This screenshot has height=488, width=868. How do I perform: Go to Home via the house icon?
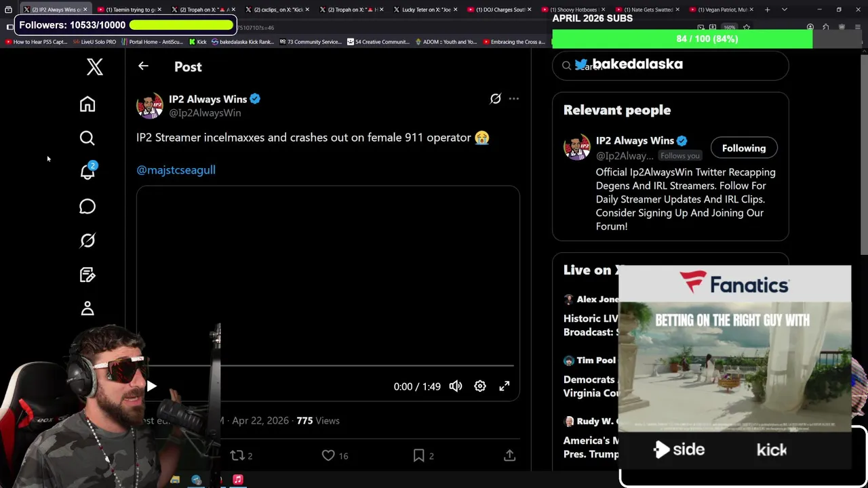click(87, 104)
